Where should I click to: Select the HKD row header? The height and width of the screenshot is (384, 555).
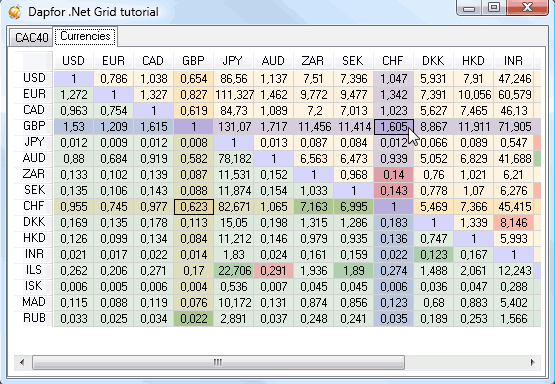pyautogui.click(x=34, y=238)
